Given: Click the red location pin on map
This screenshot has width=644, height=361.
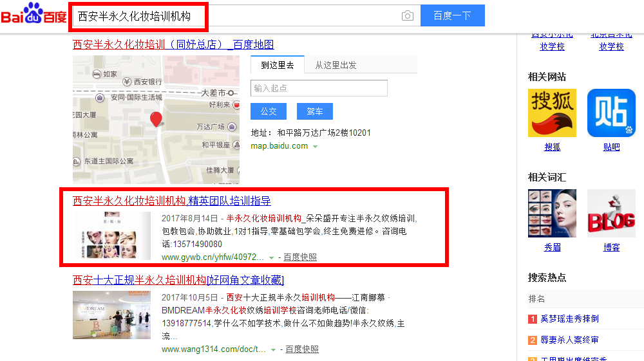Looking at the screenshot, I should pos(156,120).
